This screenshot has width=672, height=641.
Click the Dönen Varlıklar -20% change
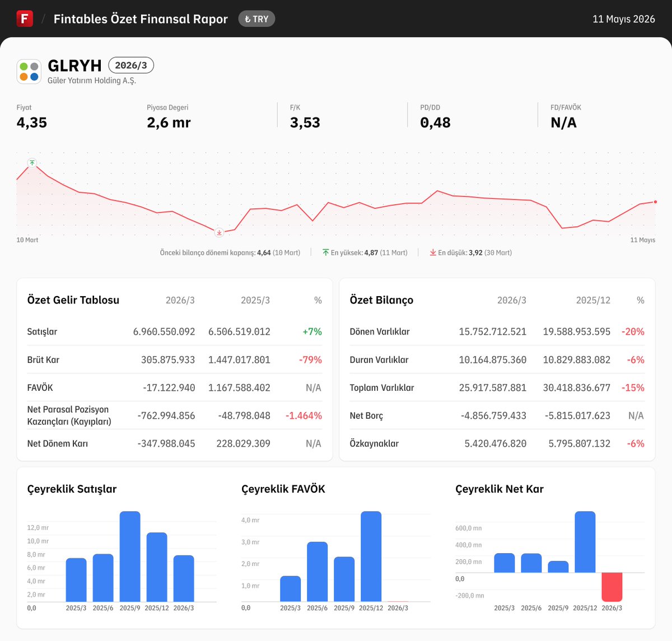pyautogui.click(x=633, y=331)
